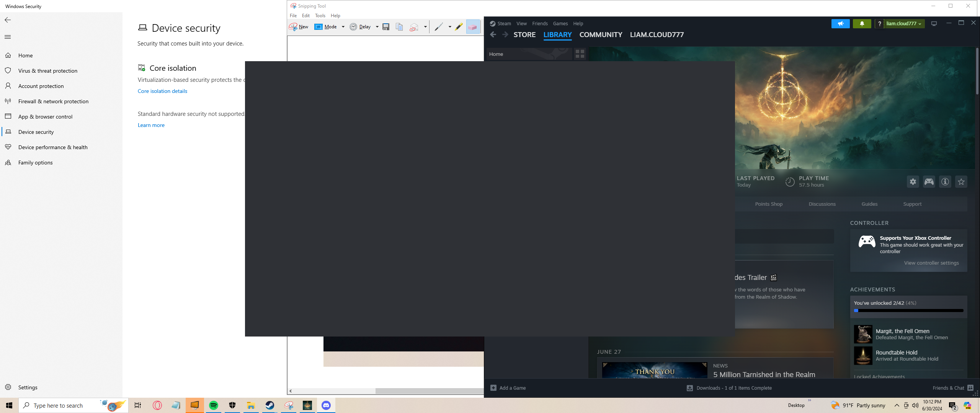Open the game's Support link

(912, 204)
